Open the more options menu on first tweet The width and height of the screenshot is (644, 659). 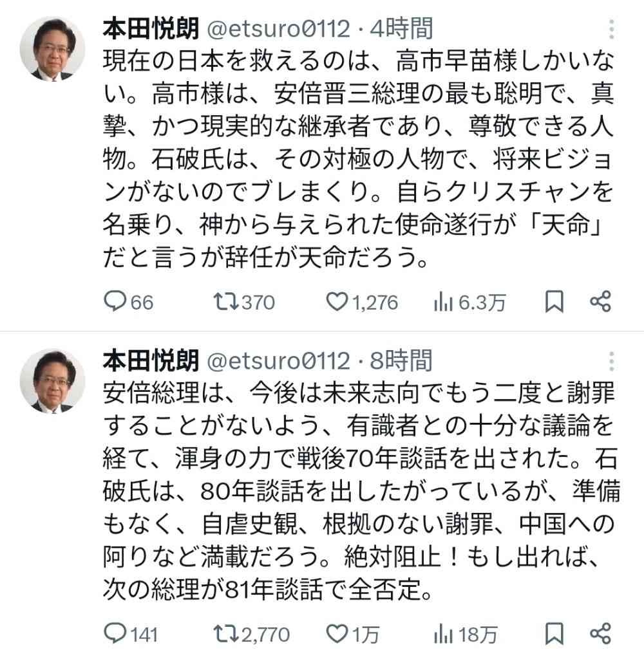[611, 29]
